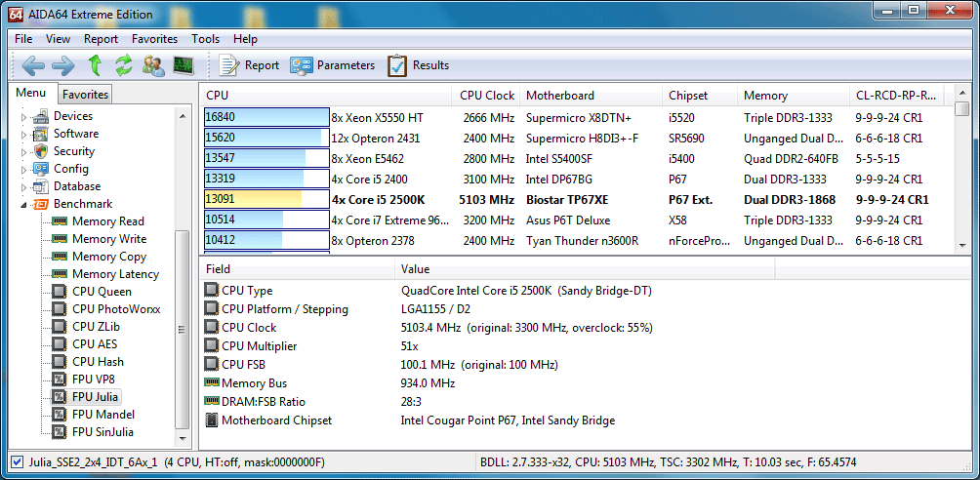Open the Results toolbar button
This screenshot has height=480, width=980.
pyautogui.click(x=418, y=65)
